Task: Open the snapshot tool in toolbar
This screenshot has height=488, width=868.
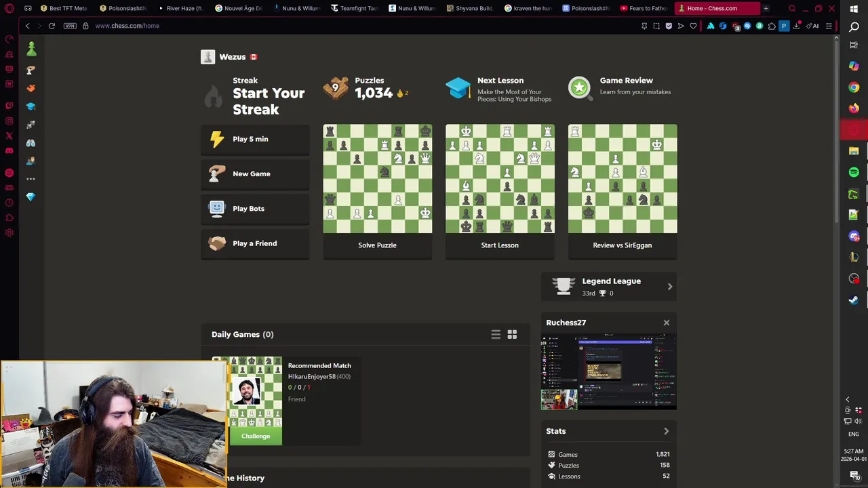Action: click(x=656, y=26)
